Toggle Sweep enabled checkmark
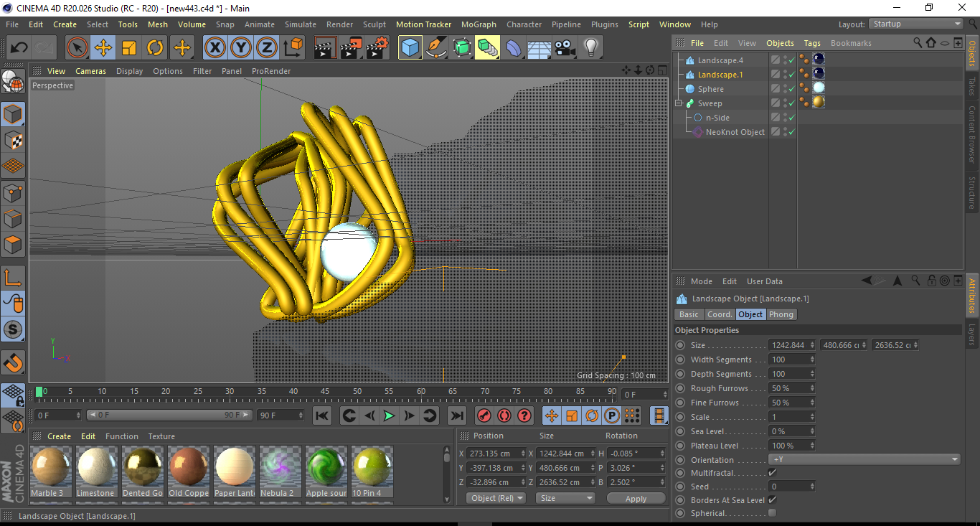Viewport: 980px width, 526px height. click(x=792, y=103)
